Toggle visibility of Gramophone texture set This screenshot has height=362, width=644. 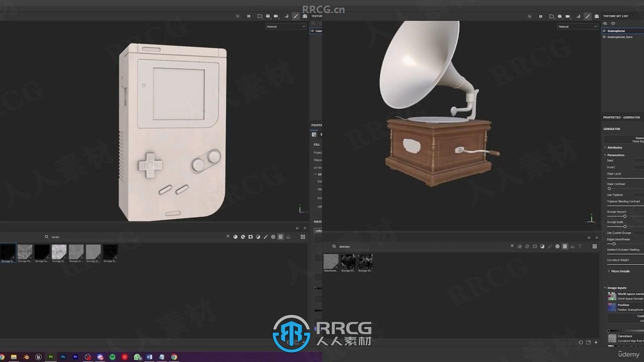click(x=604, y=31)
